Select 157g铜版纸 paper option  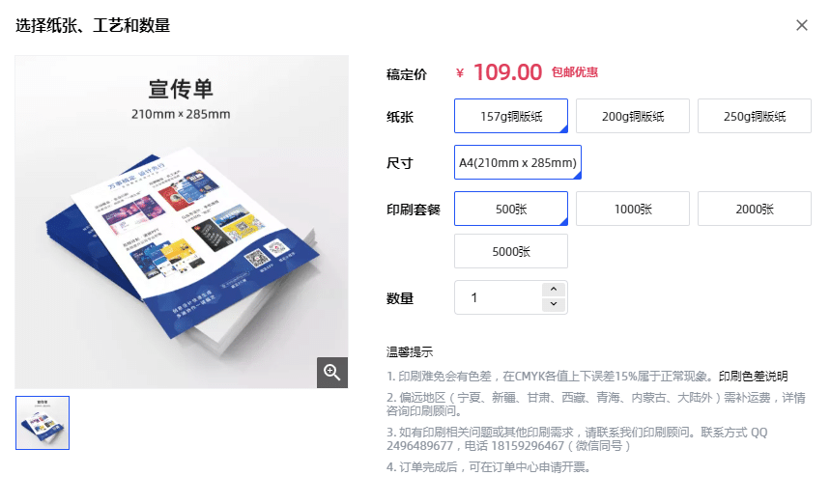(x=511, y=116)
